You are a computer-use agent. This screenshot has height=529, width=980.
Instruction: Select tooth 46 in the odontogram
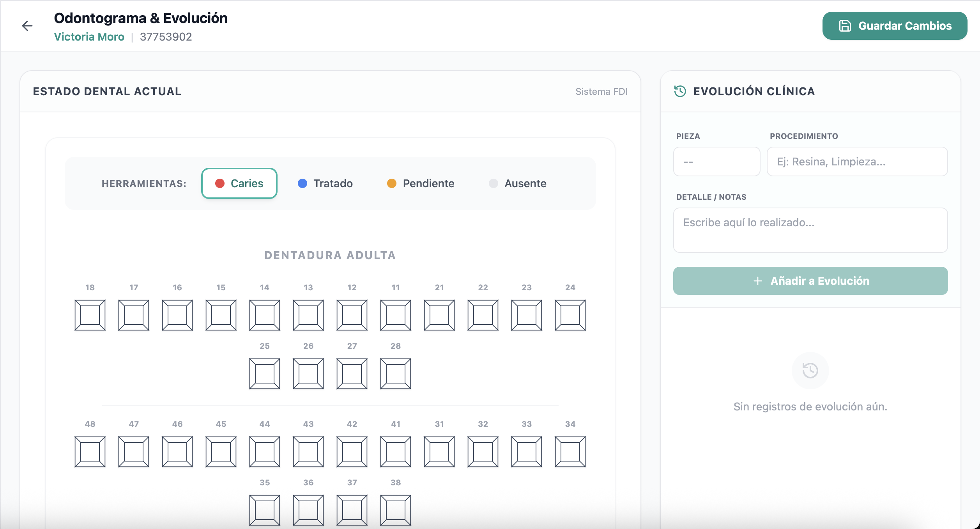point(177,452)
